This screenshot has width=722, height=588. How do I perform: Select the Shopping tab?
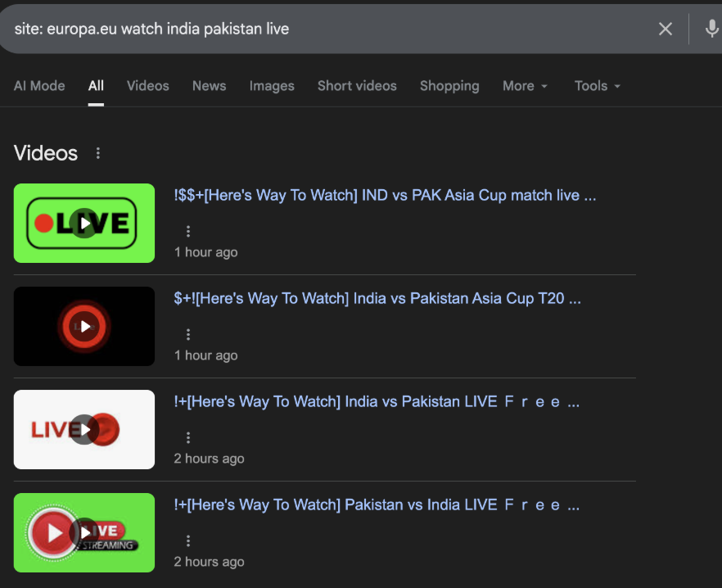pos(449,86)
